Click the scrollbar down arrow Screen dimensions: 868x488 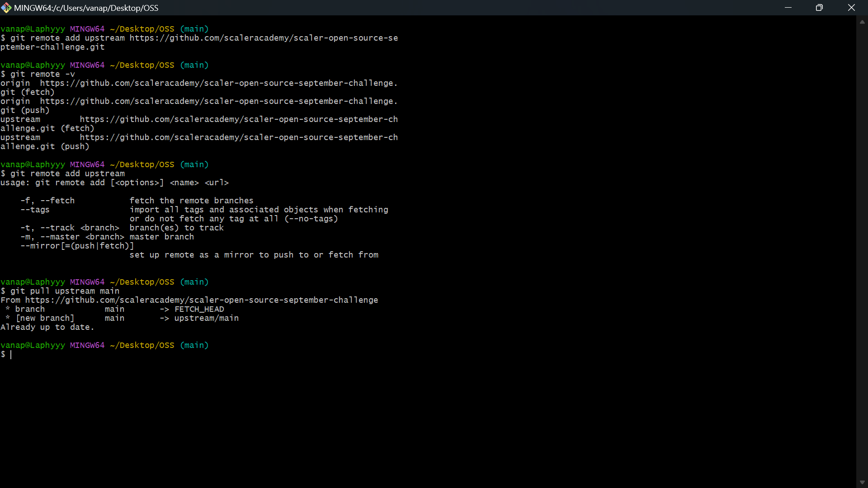(862, 482)
